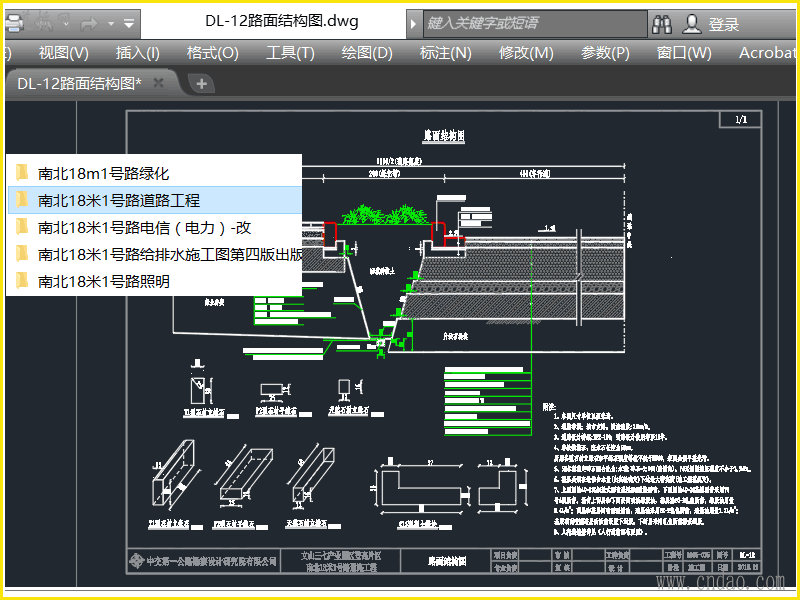Open the 标注(N) dimension menu
Image resolution: width=800 pixels, height=600 pixels.
click(445, 53)
